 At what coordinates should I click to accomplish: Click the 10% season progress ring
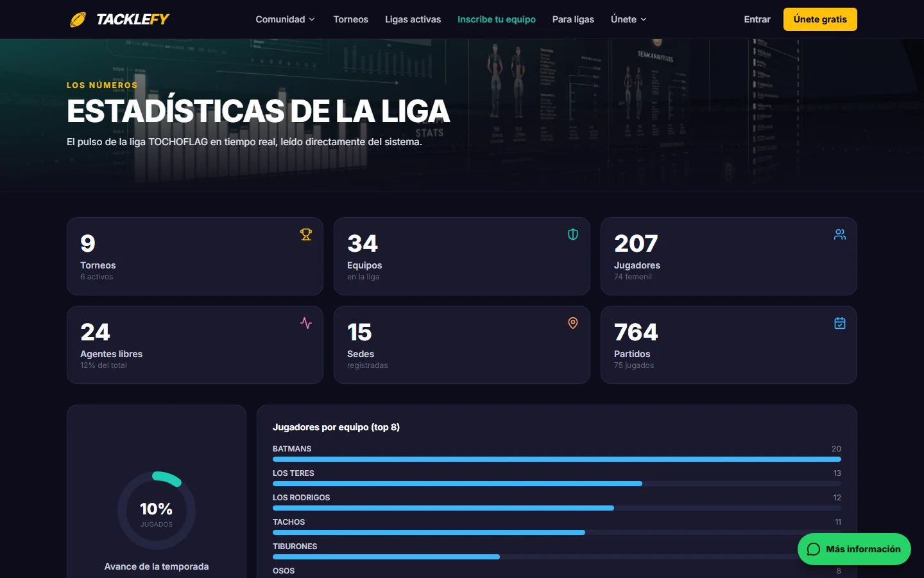(x=157, y=511)
